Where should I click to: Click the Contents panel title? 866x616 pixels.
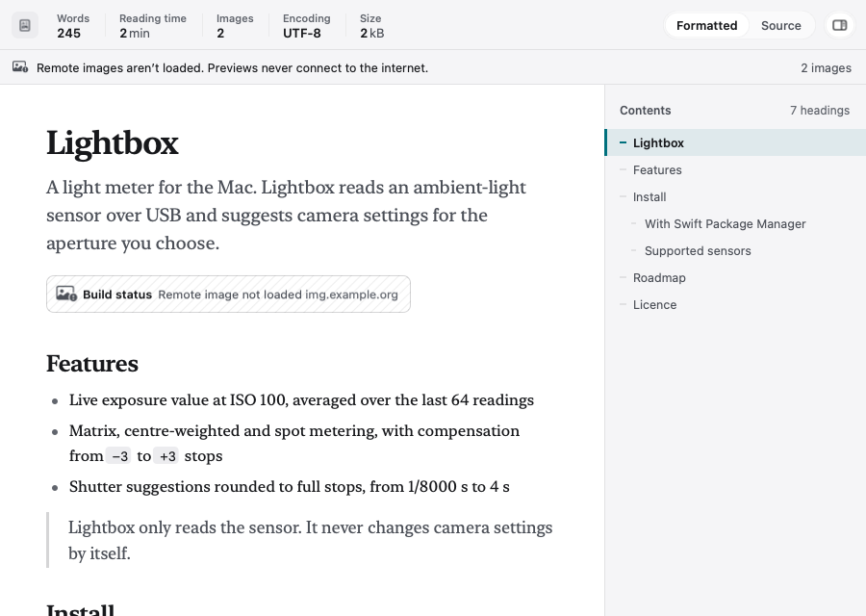pos(645,111)
